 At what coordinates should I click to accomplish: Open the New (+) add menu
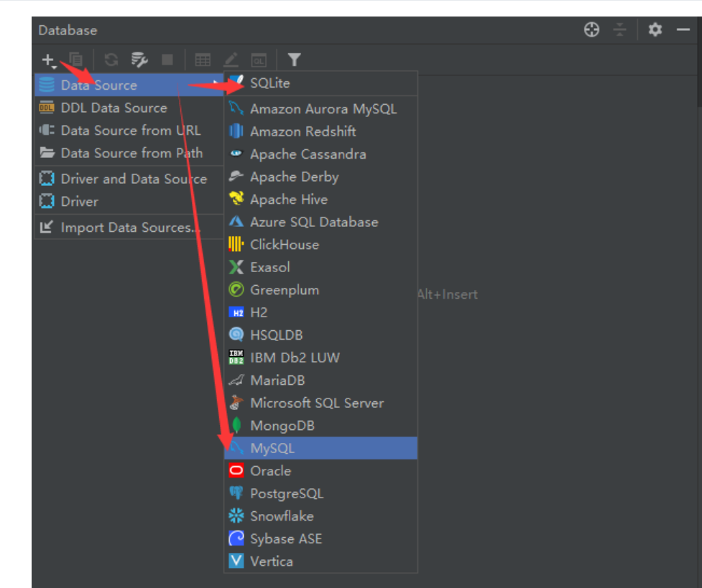[x=48, y=60]
